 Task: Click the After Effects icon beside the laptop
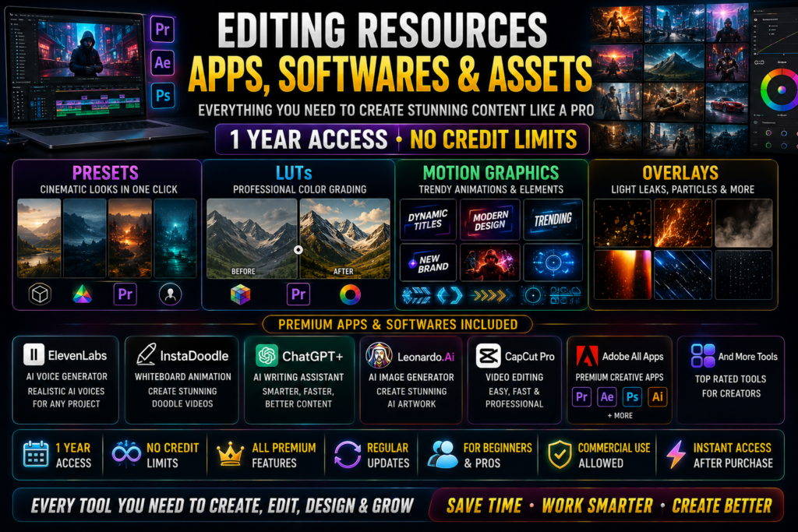click(x=162, y=62)
